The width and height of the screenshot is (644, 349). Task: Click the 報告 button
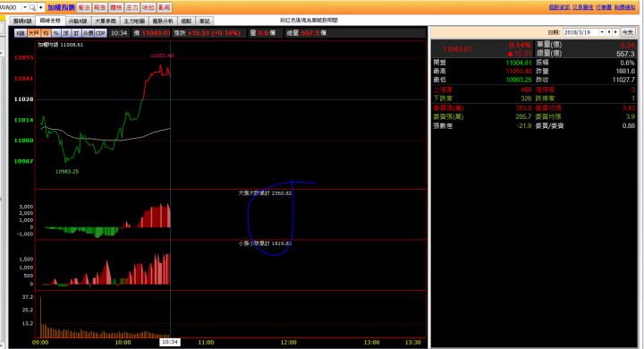pyautogui.click(x=100, y=7)
